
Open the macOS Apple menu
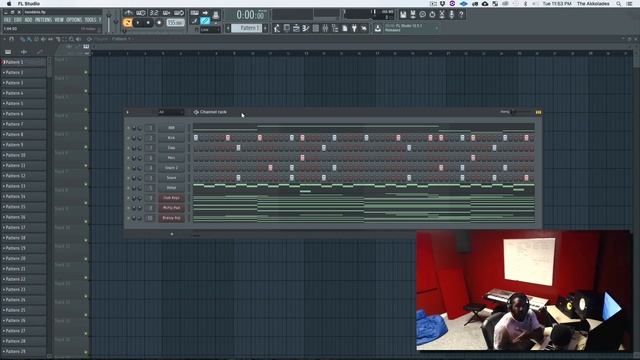[x=9, y=3]
